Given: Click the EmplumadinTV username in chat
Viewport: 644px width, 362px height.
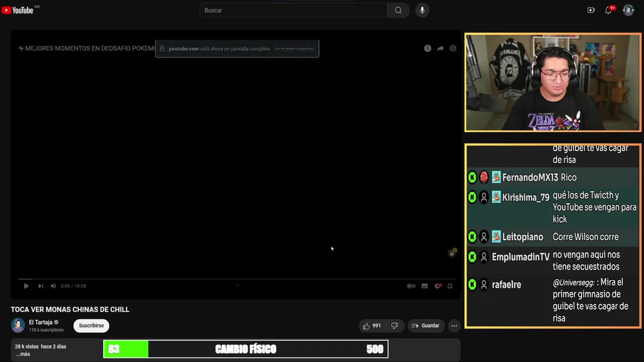Looking at the screenshot, I should pos(521,257).
